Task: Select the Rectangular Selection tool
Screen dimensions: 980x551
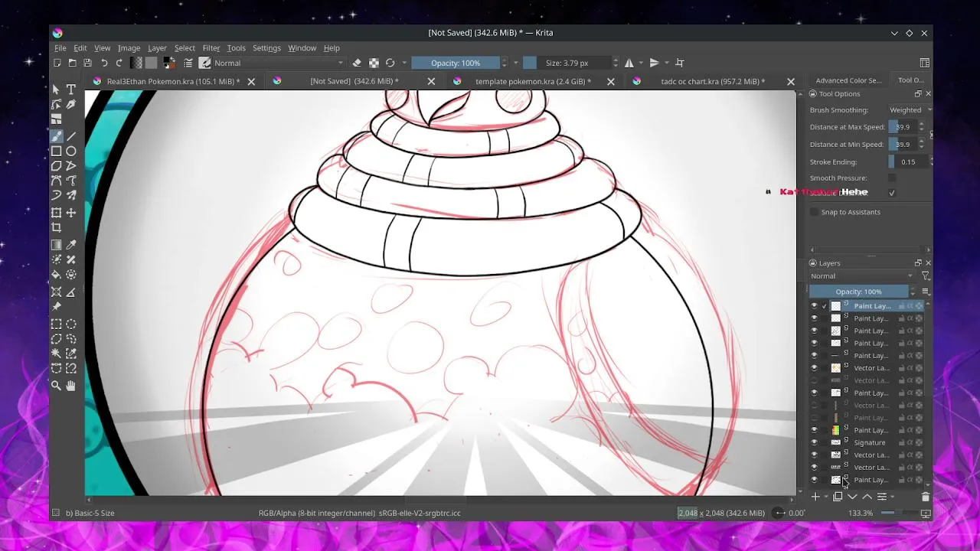Action: pyautogui.click(x=57, y=324)
